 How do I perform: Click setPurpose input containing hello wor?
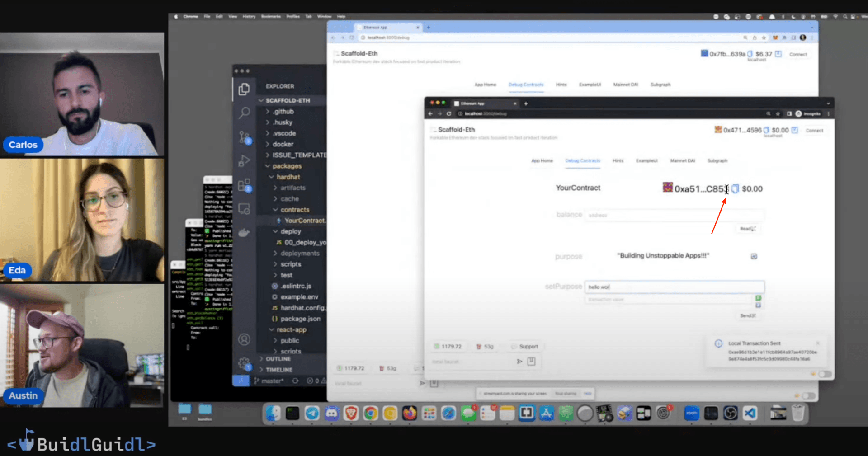[674, 287]
